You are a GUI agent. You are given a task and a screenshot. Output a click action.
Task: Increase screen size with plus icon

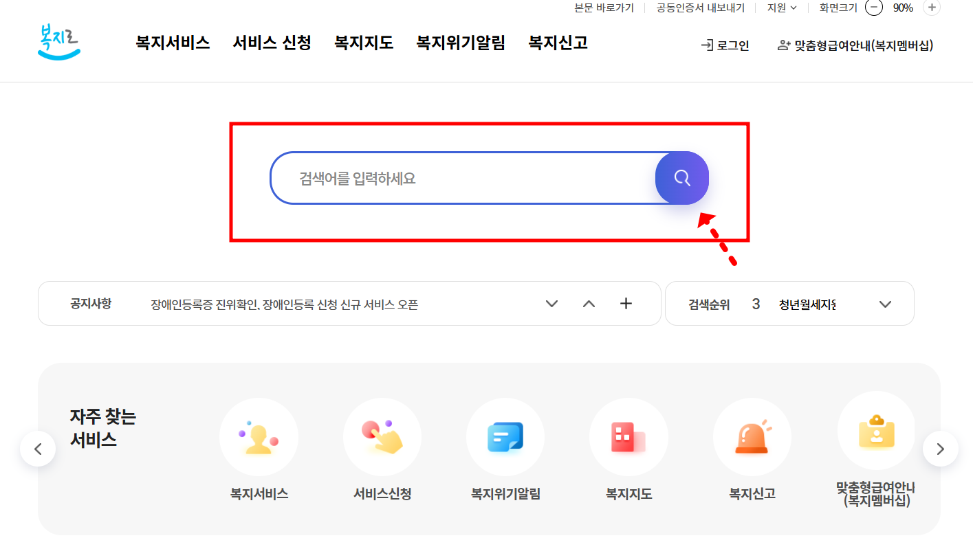click(x=932, y=8)
